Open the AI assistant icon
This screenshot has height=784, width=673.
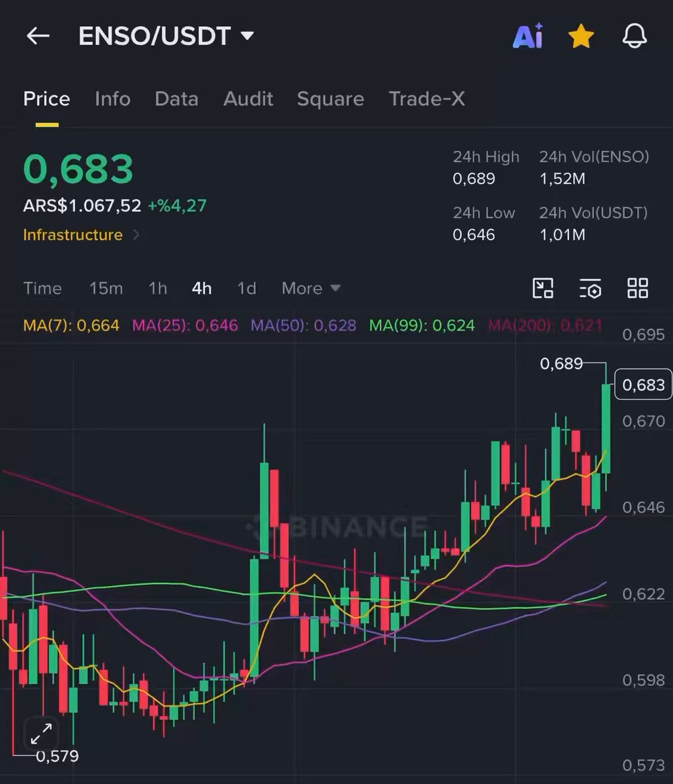pos(528,37)
